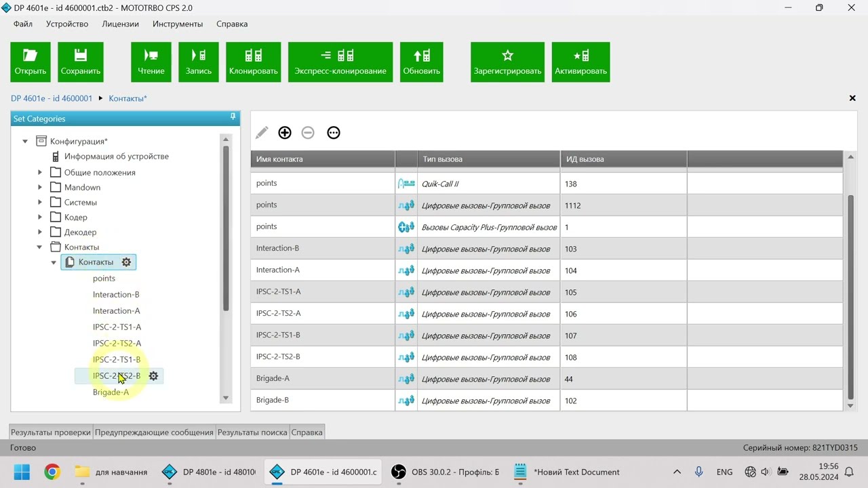The width and height of the screenshot is (868, 488).
Task: Open the Инструменты menu
Action: (178, 24)
